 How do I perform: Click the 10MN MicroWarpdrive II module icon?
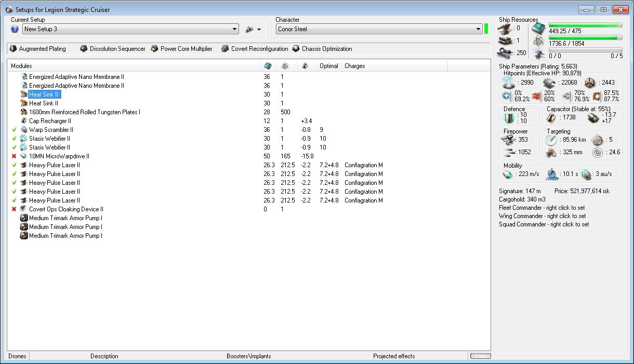[x=24, y=156]
